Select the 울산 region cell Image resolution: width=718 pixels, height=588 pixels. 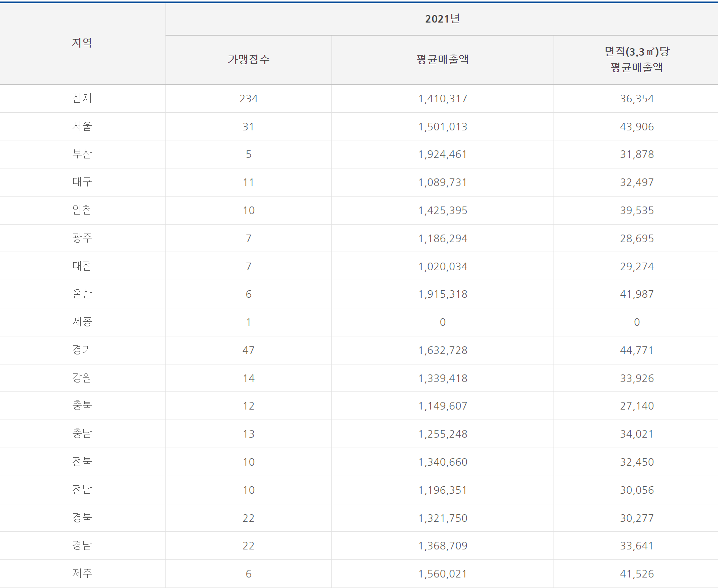82,294
